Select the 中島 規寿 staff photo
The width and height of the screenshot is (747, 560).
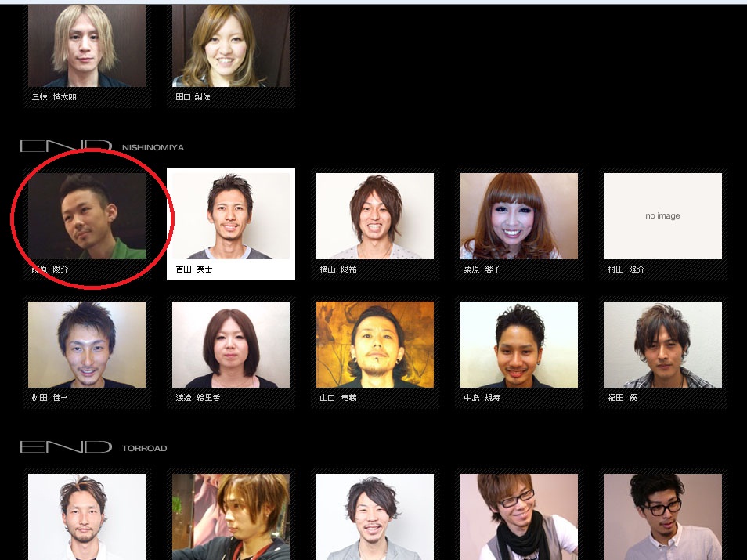[519, 345]
